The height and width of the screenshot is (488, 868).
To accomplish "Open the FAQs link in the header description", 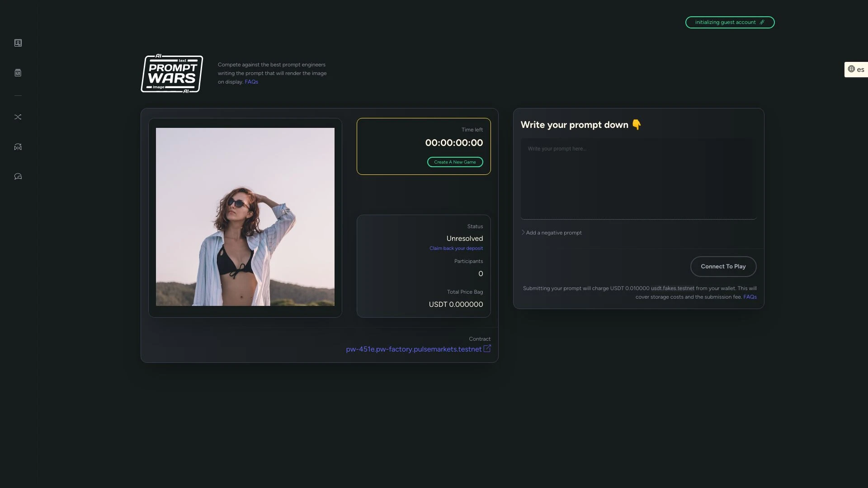I will tap(251, 82).
